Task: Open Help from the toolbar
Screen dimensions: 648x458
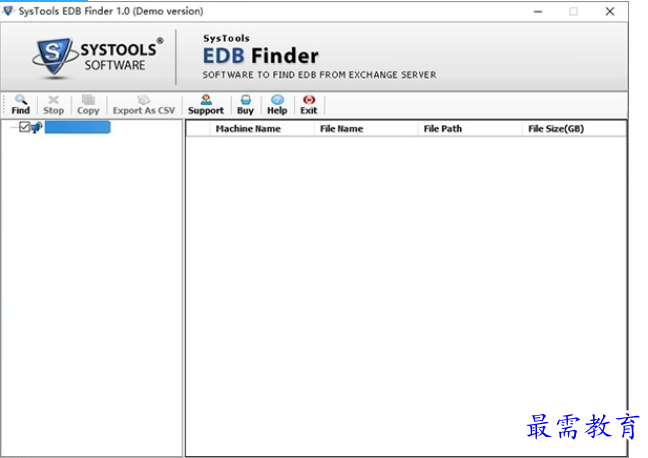Action: click(277, 105)
